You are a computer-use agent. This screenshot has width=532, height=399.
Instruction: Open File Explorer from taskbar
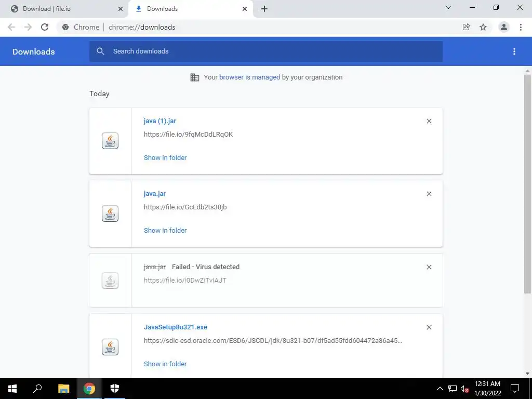click(63, 389)
